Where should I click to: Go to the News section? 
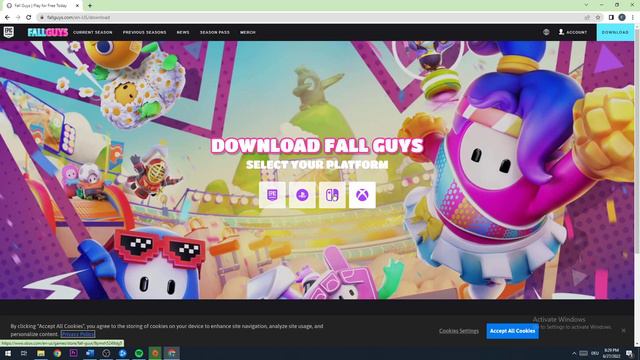click(183, 32)
